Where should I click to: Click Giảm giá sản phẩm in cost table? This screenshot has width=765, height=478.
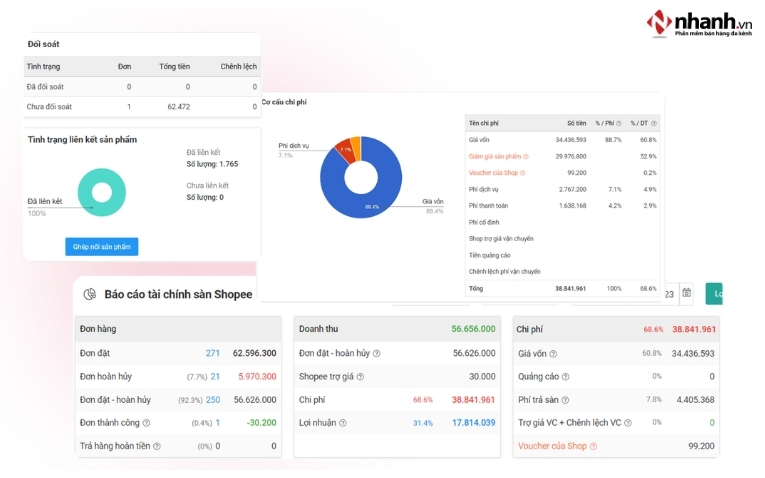[x=495, y=156]
